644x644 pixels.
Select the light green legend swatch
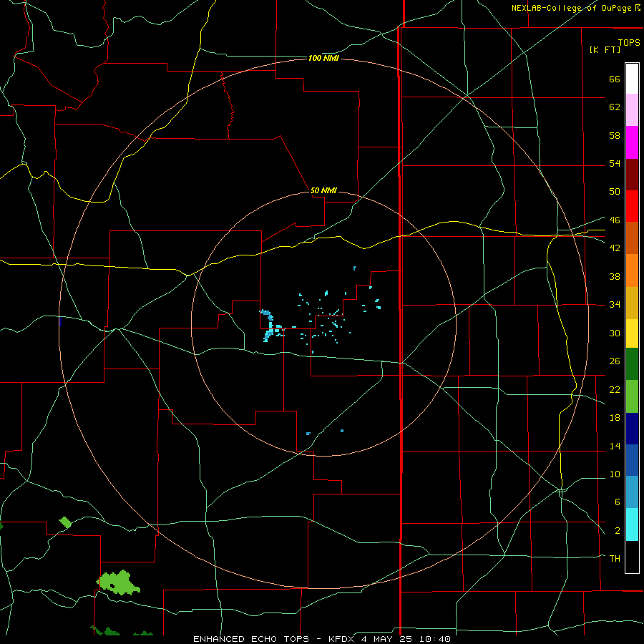[632, 396]
